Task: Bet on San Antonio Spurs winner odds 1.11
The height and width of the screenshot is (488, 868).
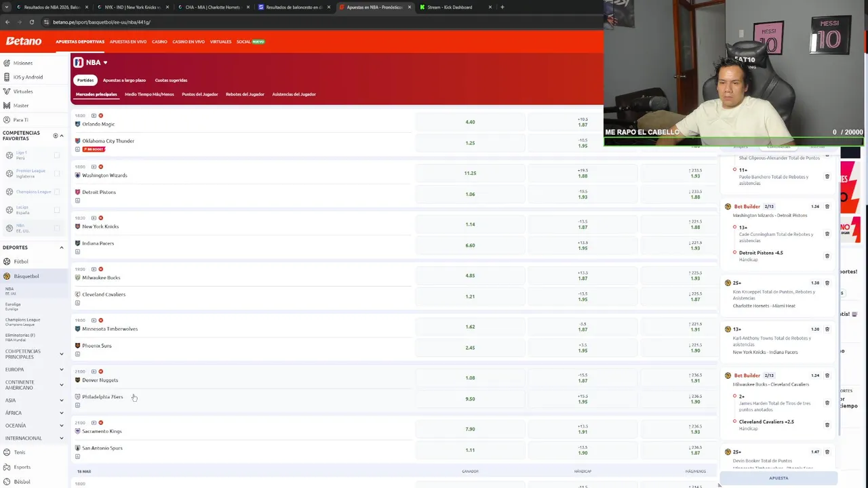Action: click(470, 450)
